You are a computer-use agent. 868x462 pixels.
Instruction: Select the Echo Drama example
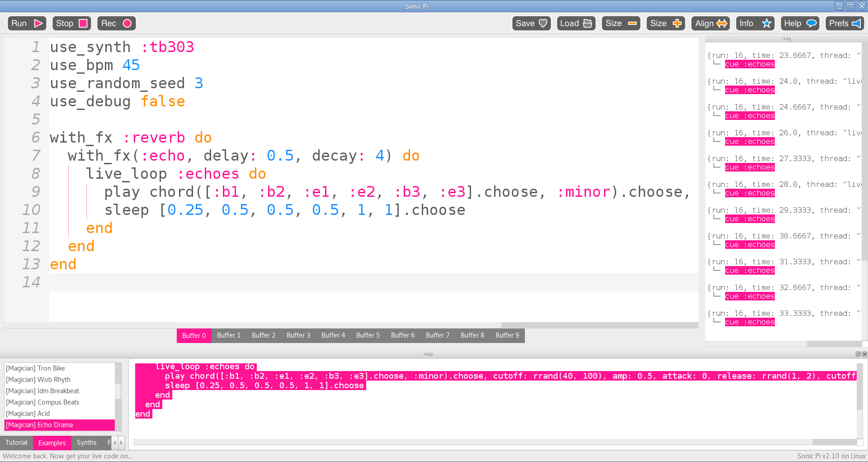coord(60,425)
